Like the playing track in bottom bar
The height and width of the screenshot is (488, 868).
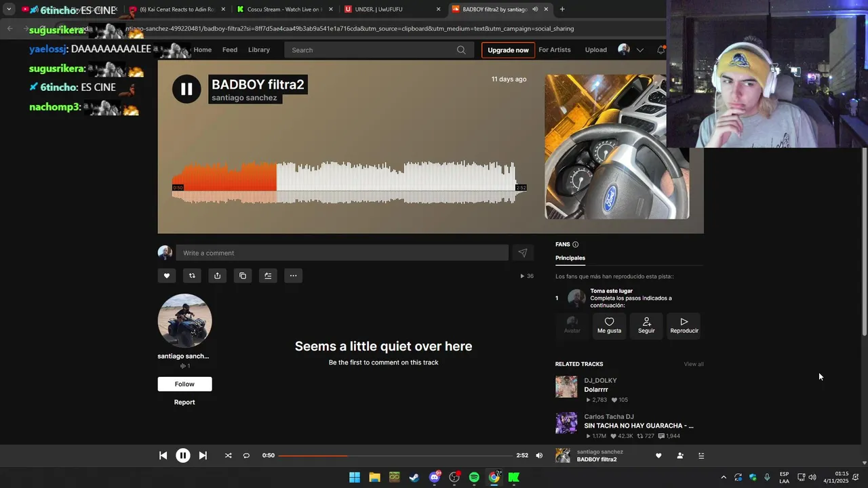tap(658, 455)
